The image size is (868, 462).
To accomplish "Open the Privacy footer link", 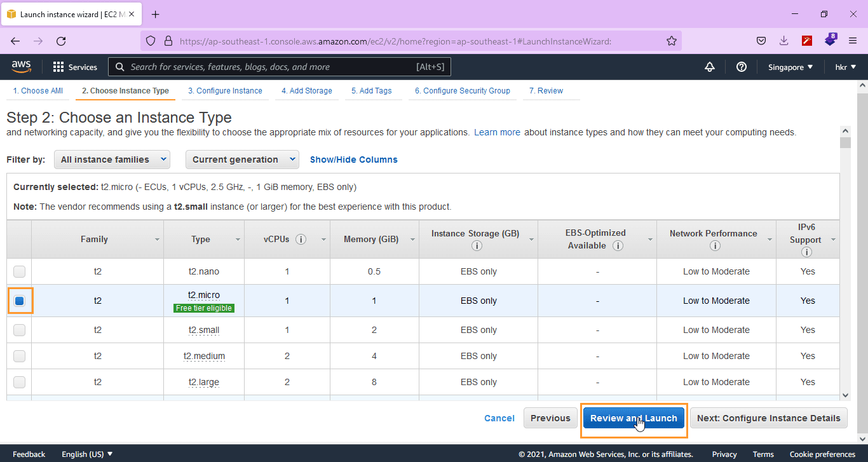I will (x=724, y=454).
